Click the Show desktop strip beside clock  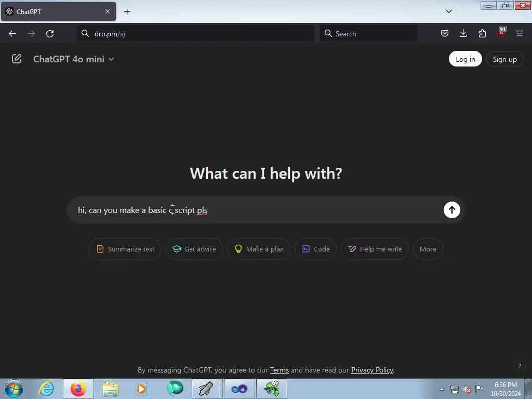(528, 389)
